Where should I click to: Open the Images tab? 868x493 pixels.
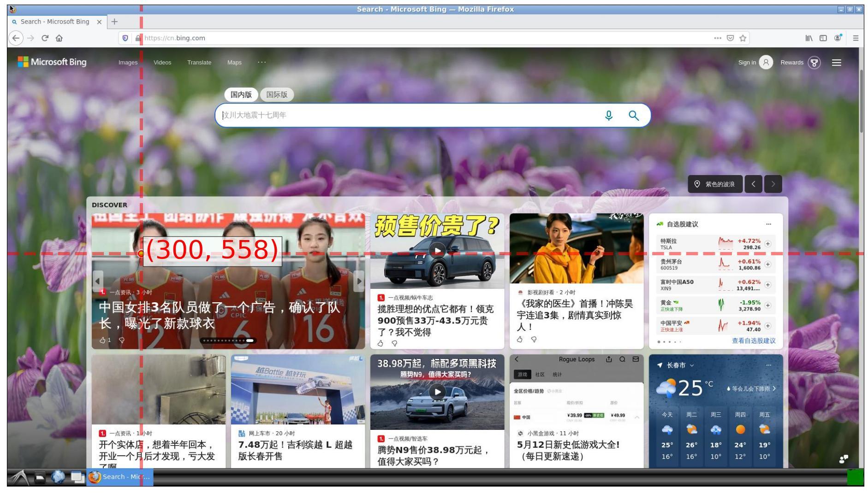(x=128, y=63)
